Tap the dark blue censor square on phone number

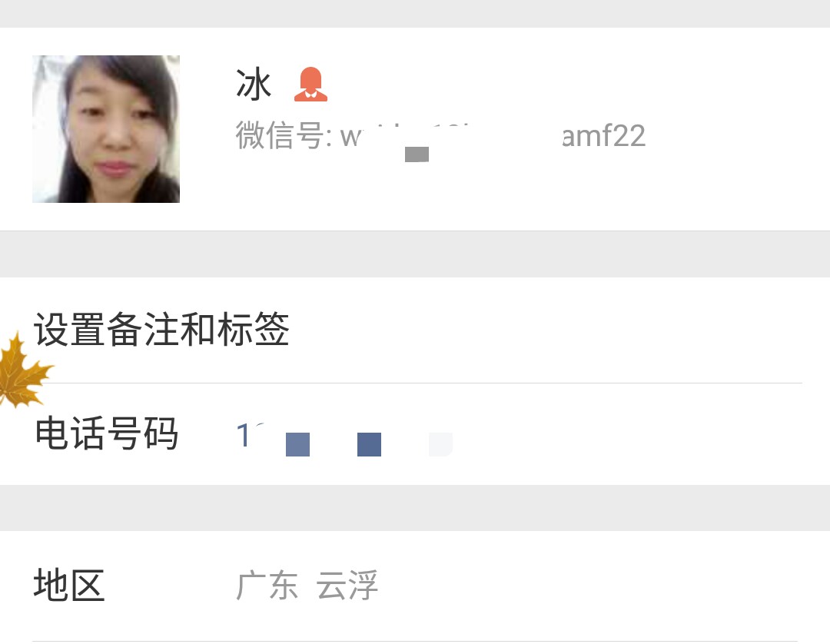pos(369,444)
